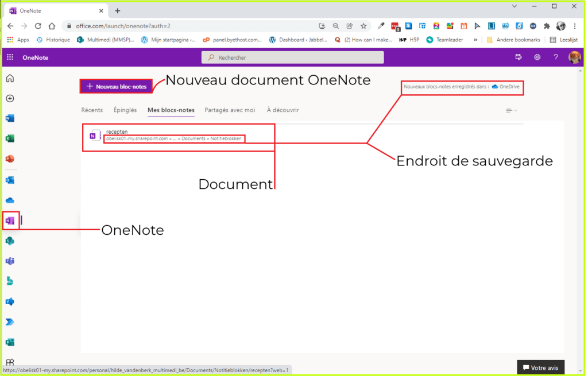The height and width of the screenshot is (379, 588).
Task: Open Forms icon in the sidebar
Action: tap(10, 342)
